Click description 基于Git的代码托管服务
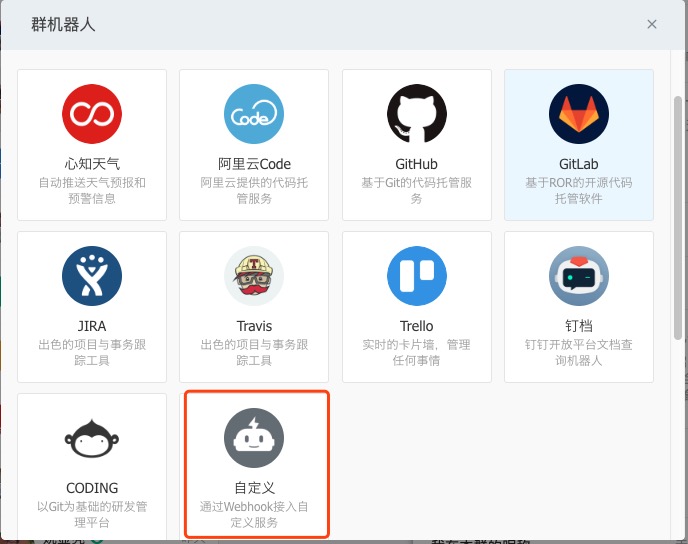The image size is (688, 544). (x=416, y=190)
